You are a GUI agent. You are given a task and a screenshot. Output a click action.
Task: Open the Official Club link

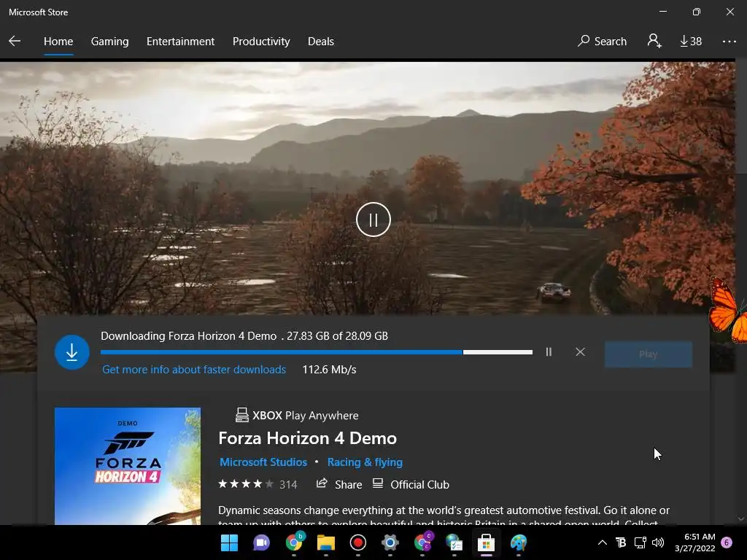tap(411, 484)
